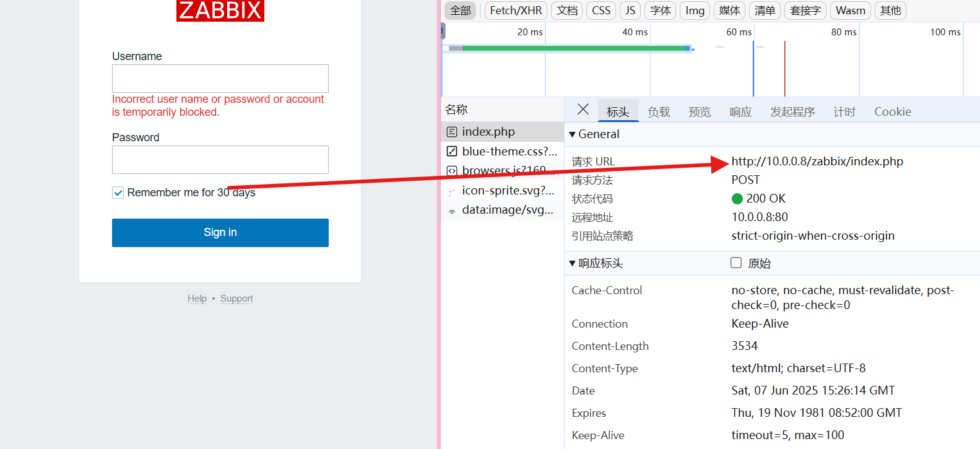Filter requests by CSS
Screen dimensions: 980x449
(601, 11)
